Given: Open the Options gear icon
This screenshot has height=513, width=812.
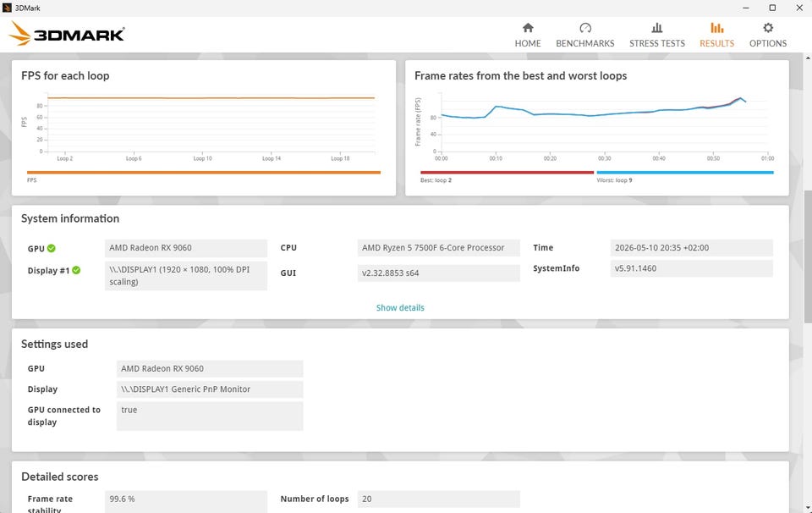Looking at the screenshot, I should tap(768, 27).
